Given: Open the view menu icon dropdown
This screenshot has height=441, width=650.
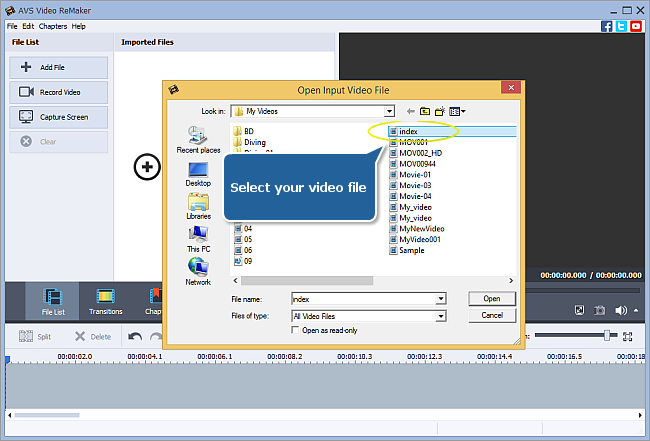Looking at the screenshot, I should coord(458,111).
